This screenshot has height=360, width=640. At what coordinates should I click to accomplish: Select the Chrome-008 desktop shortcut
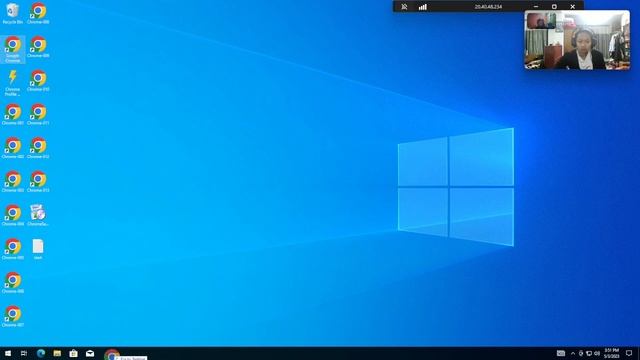(x=38, y=13)
